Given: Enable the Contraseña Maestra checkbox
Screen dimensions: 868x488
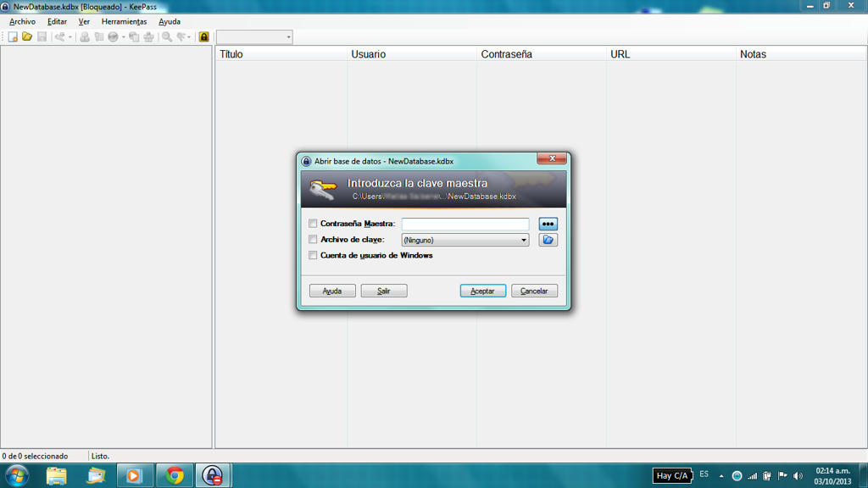Looking at the screenshot, I should [x=313, y=224].
